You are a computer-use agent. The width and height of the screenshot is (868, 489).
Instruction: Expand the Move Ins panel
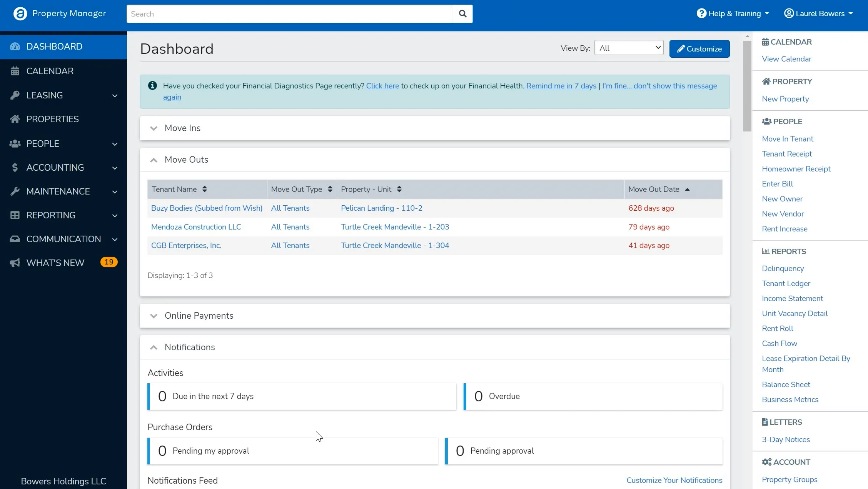point(154,128)
